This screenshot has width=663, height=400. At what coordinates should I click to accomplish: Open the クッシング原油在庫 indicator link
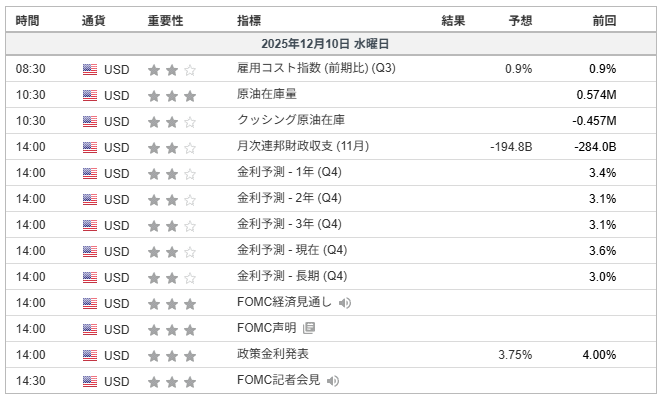[x=290, y=121]
